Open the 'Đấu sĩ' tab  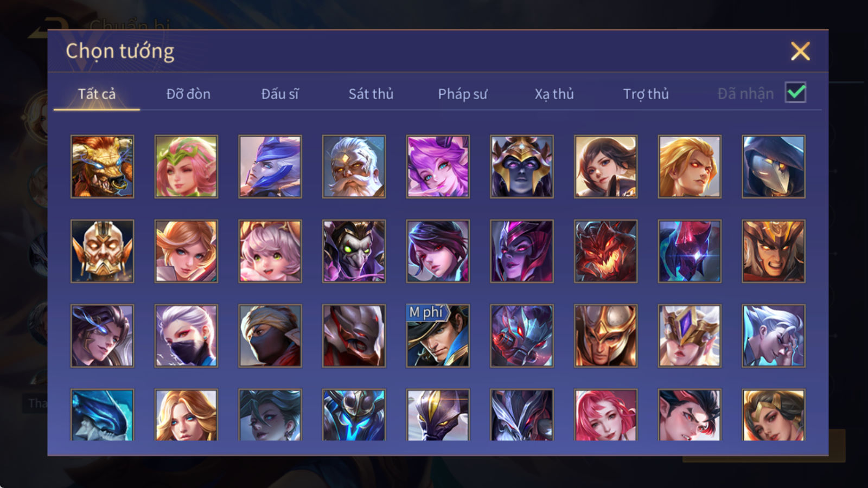click(280, 94)
